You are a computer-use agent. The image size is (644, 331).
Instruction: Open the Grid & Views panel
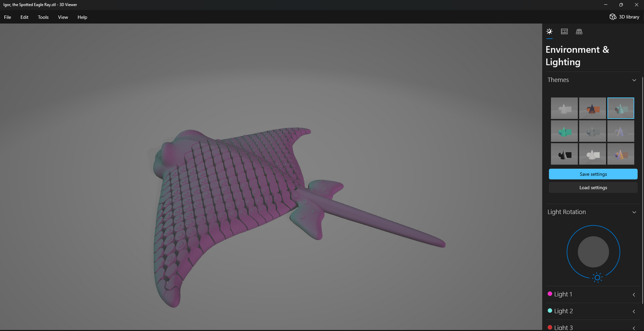579,31
